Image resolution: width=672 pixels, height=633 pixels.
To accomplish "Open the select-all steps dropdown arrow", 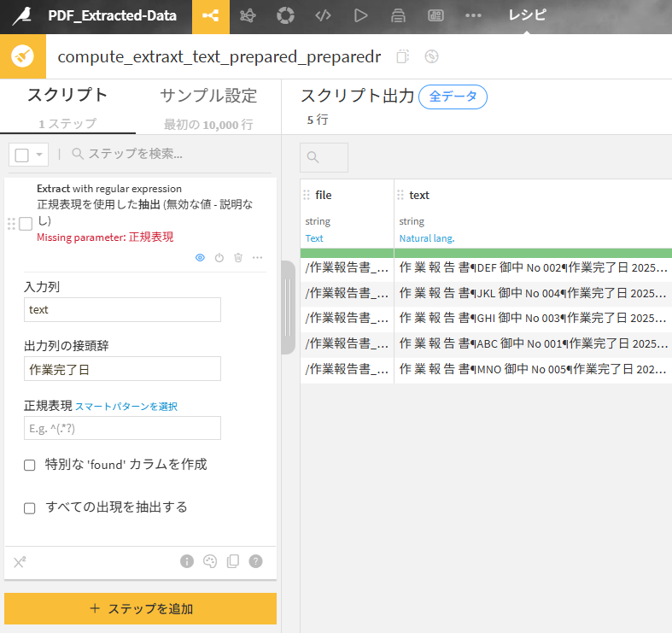I will pyautogui.click(x=39, y=155).
